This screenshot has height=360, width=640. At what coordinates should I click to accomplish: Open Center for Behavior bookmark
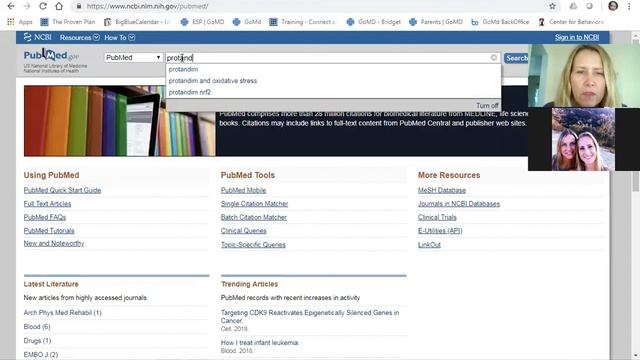[571, 22]
